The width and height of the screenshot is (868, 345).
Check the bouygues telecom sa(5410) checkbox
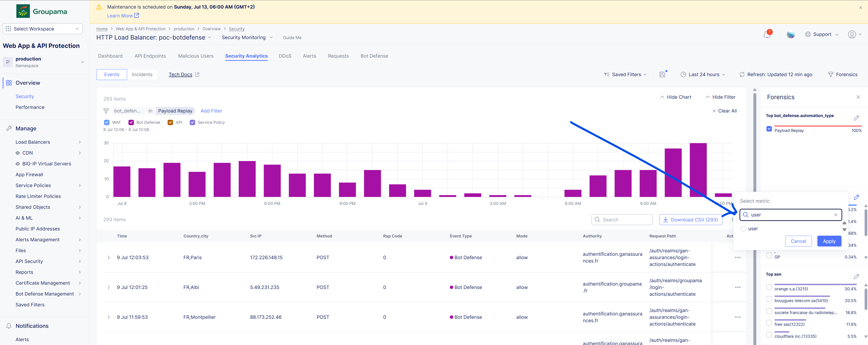coord(769,299)
